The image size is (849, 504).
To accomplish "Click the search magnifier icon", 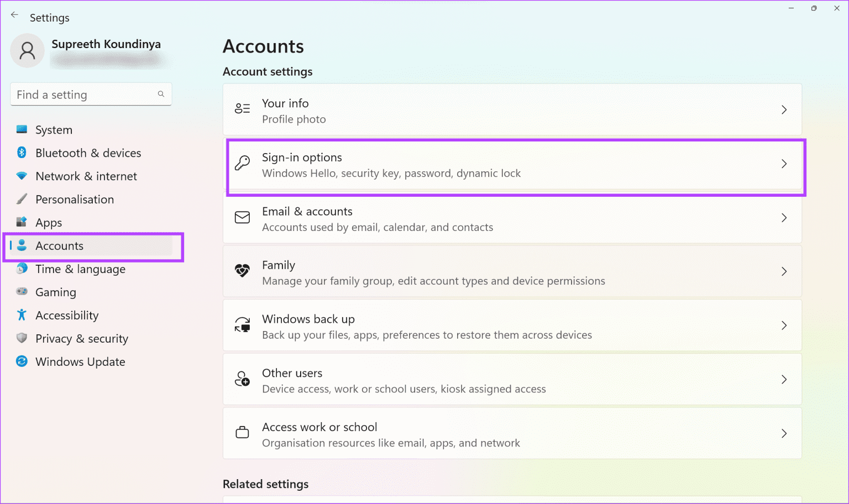I will click(x=161, y=95).
